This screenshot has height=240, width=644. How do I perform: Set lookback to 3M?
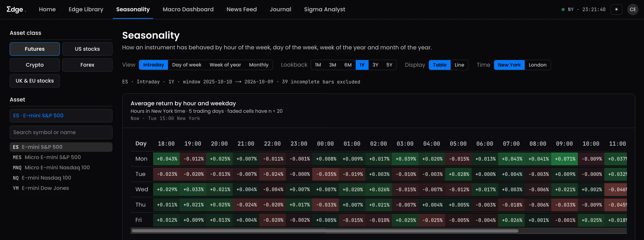[x=332, y=65]
